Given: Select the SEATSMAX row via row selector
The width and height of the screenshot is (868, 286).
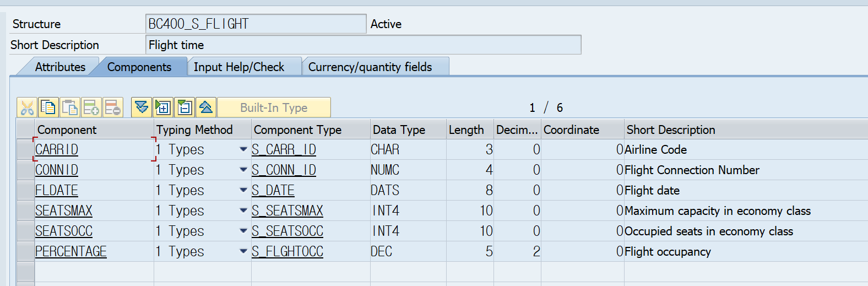Looking at the screenshot, I should click(25, 211).
